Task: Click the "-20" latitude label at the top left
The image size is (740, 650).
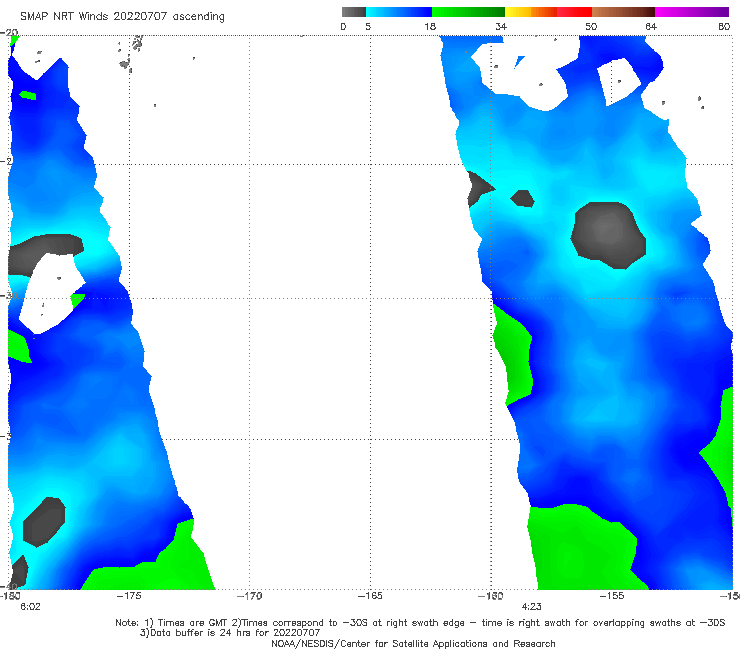Action: click(9, 33)
